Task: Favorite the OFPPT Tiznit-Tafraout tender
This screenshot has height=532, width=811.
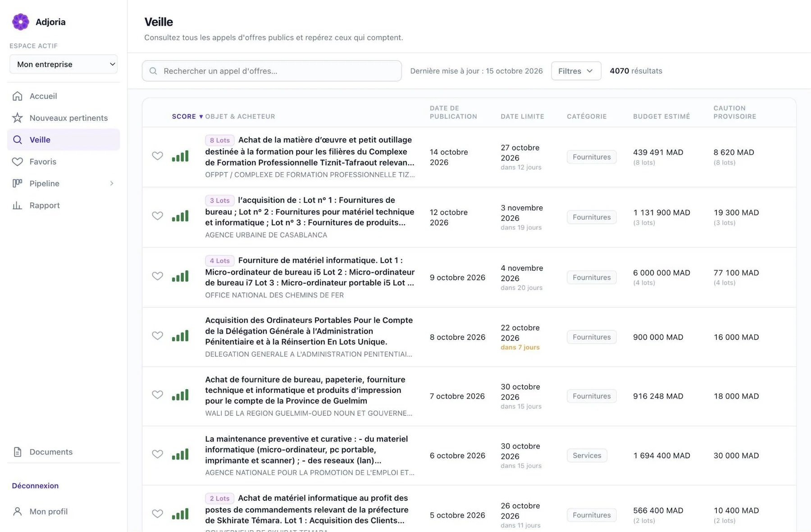Action: point(157,156)
